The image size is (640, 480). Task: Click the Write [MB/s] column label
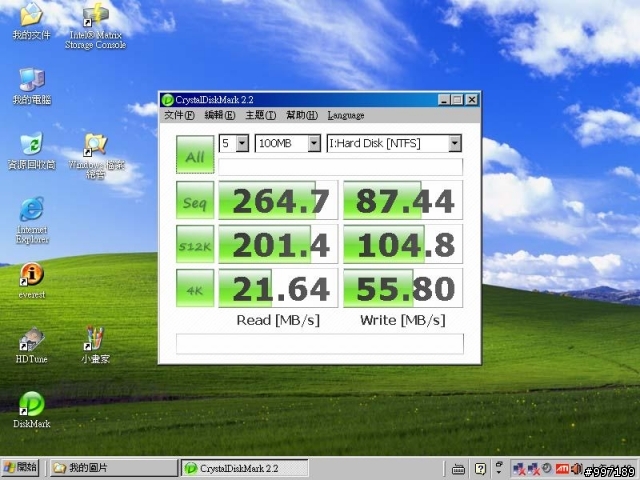[x=403, y=320]
